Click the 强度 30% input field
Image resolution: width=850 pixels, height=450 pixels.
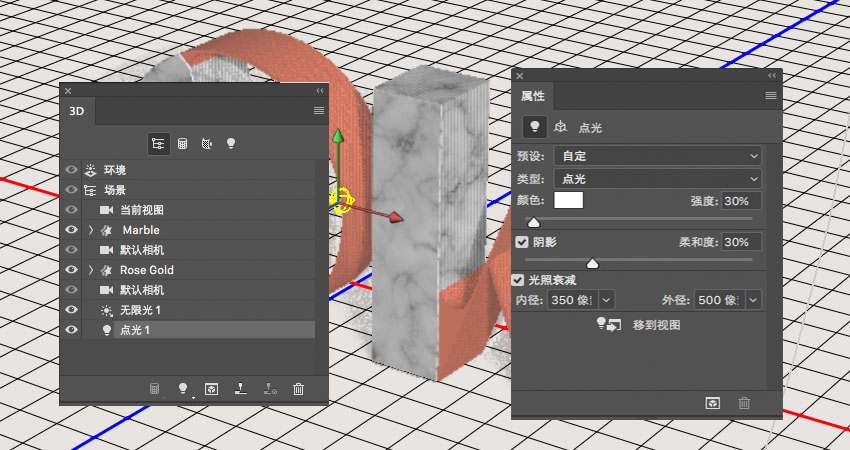pyautogui.click(x=741, y=201)
